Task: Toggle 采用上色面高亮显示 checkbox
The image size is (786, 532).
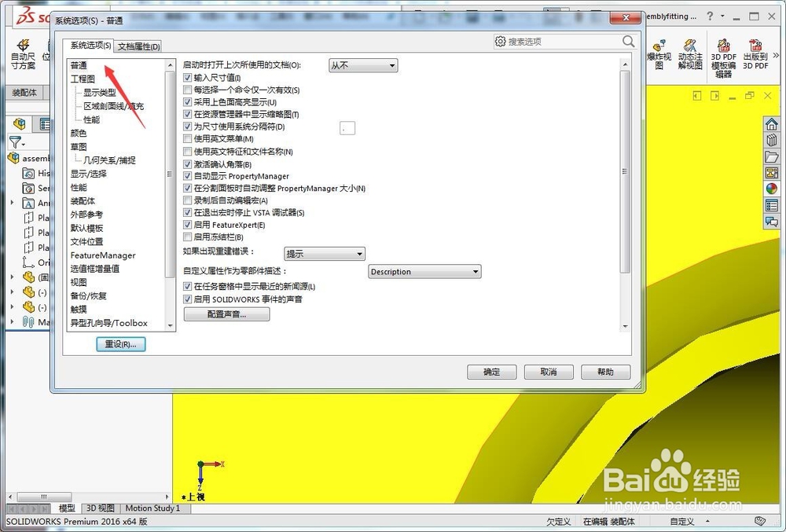Action: [188, 102]
